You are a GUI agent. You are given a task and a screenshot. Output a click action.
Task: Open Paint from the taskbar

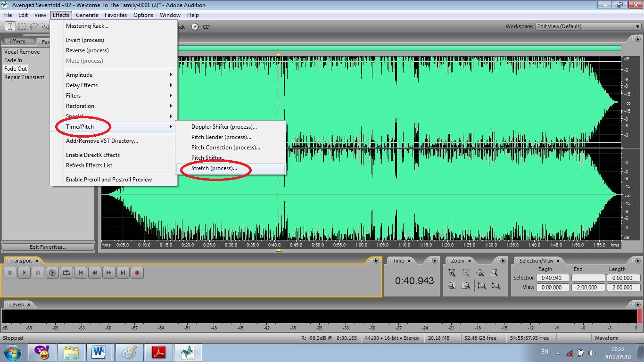[129, 353]
